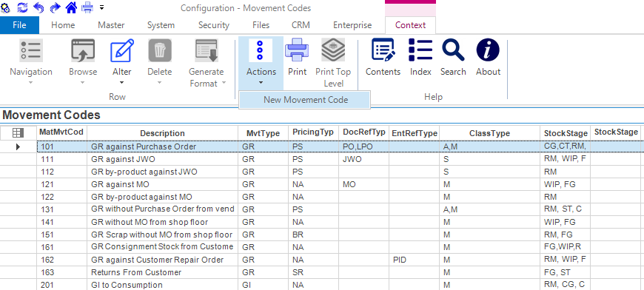Click the undo arrow in quick access toolbar
The height and width of the screenshot is (290, 644).
(x=38, y=7)
